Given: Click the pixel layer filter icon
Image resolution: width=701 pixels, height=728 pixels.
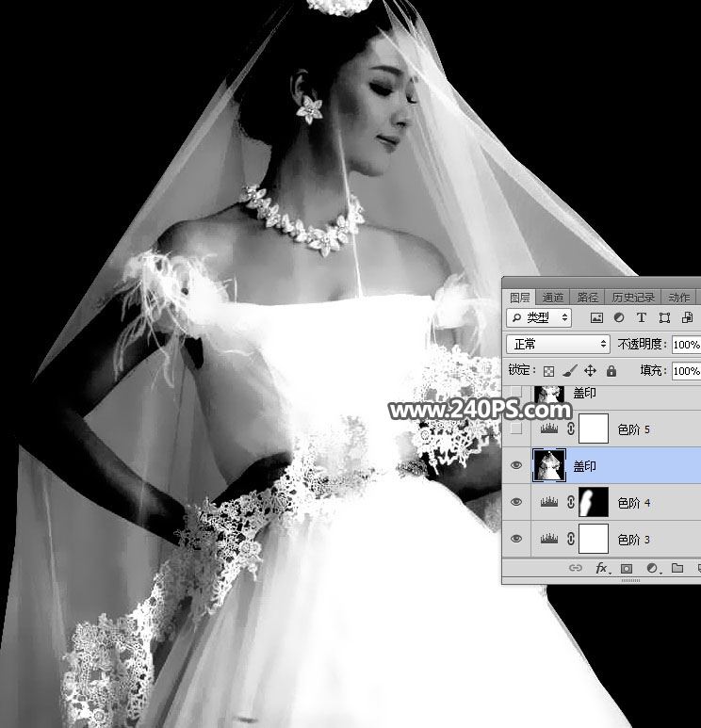Looking at the screenshot, I should coord(596,318).
